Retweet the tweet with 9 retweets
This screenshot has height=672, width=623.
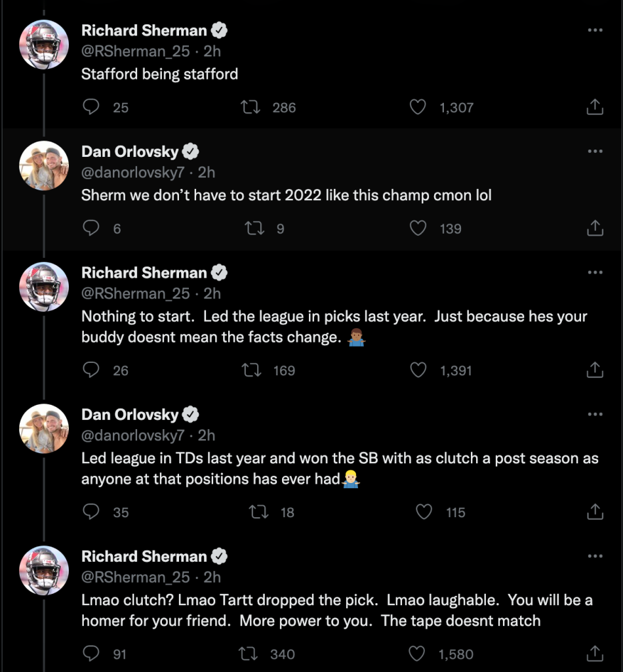pyautogui.click(x=254, y=228)
